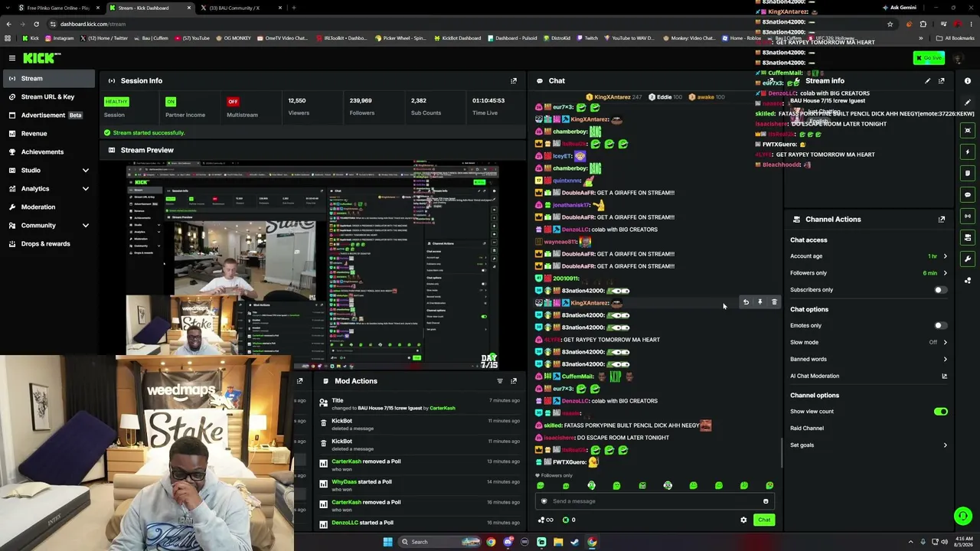Select Stream in the sidebar
This screenshot has width=980, height=551.
point(49,78)
